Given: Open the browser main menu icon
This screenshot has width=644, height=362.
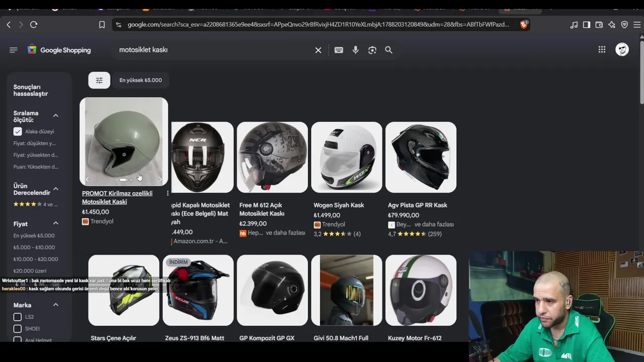Looking at the screenshot, I should (637, 25).
